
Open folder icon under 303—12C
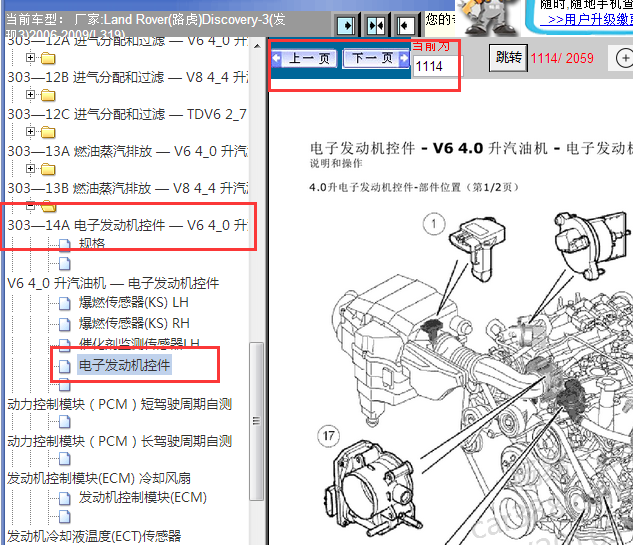pyautogui.click(x=48, y=132)
